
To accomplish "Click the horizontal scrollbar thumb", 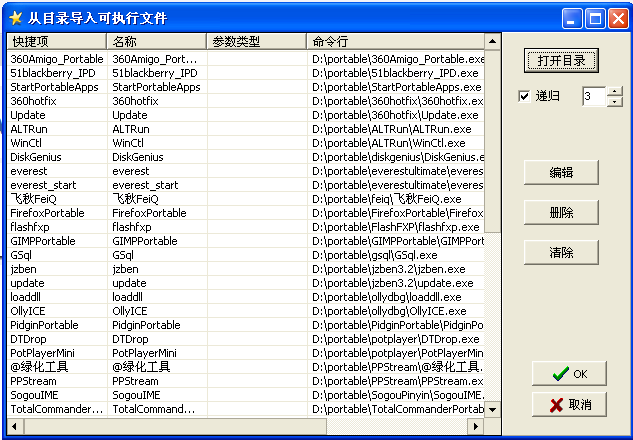I will tap(175, 426).
